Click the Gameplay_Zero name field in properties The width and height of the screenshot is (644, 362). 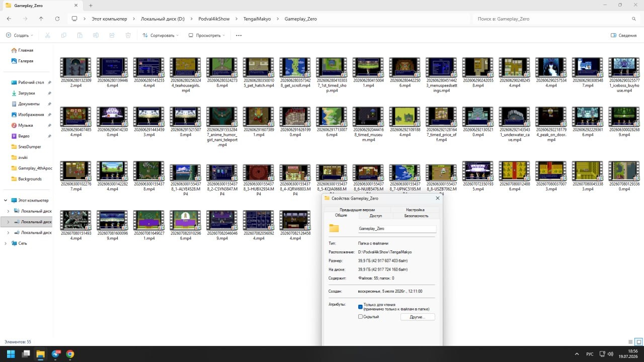(396, 229)
